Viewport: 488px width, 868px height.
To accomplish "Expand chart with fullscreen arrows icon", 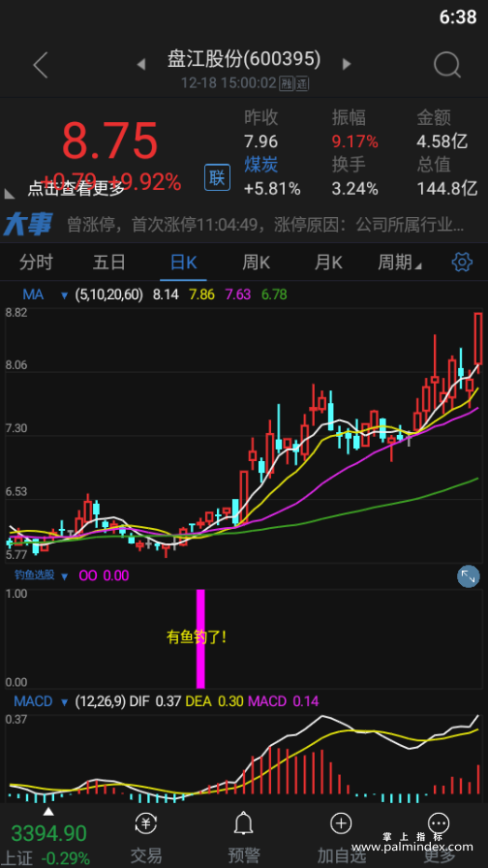I will pyautogui.click(x=468, y=576).
